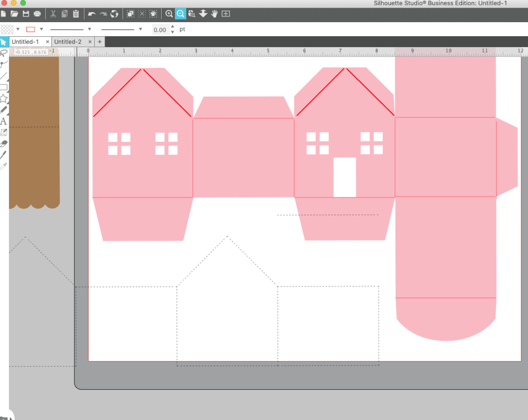This screenshot has width=528, height=420.
Task: Toggle the Zoom Out tool off
Action: click(180, 14)
